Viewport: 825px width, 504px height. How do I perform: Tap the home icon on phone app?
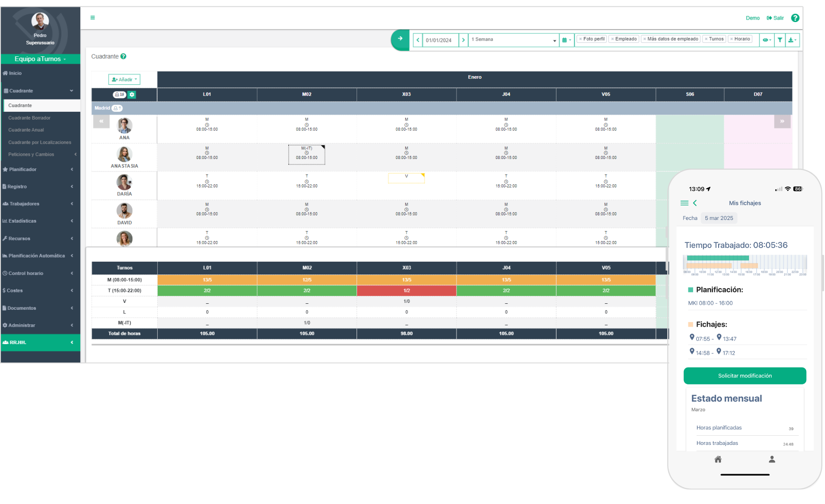tap(718, 459)
